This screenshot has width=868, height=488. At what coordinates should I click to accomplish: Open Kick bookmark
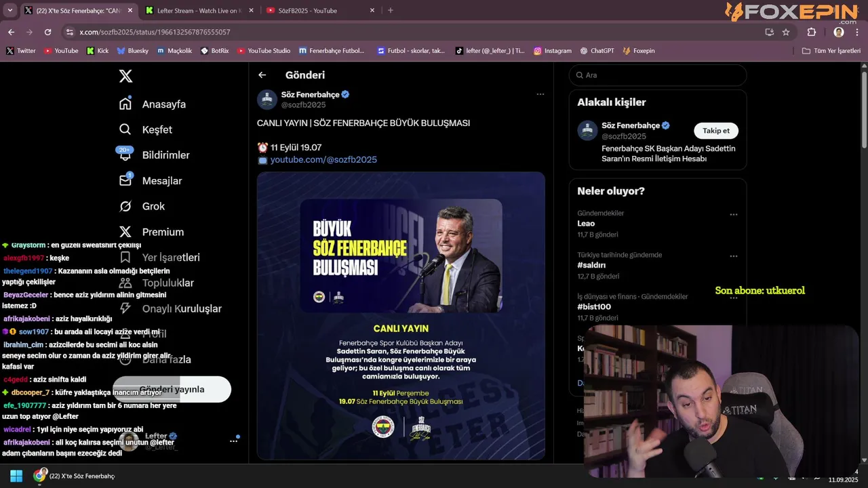point(98,51)
